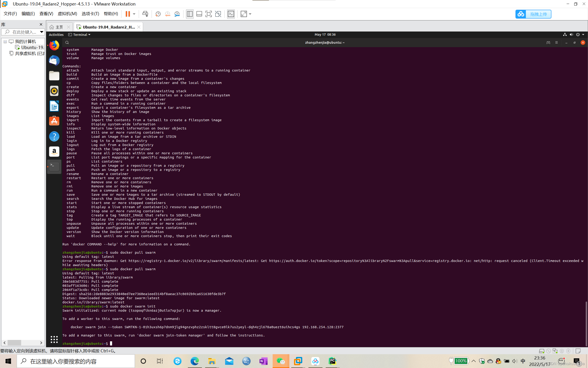
Task: Launch Thunderbird mail from the dock
Action: [x=54, y=60]
